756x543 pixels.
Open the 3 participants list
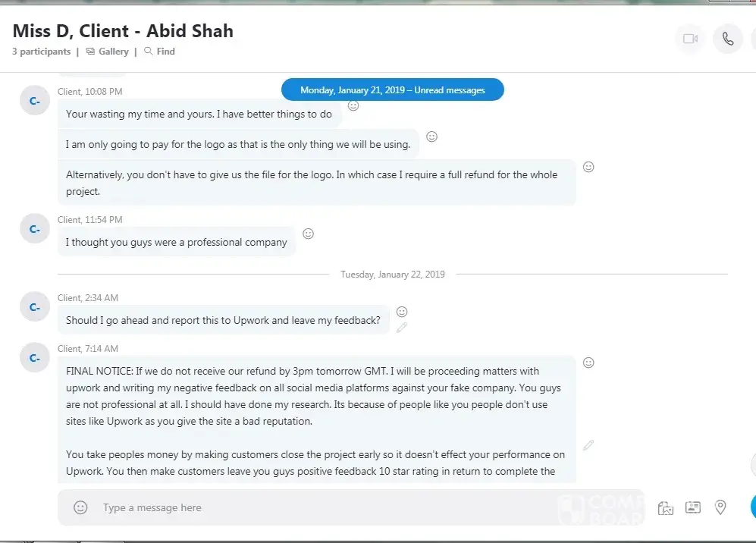point(41,52)
